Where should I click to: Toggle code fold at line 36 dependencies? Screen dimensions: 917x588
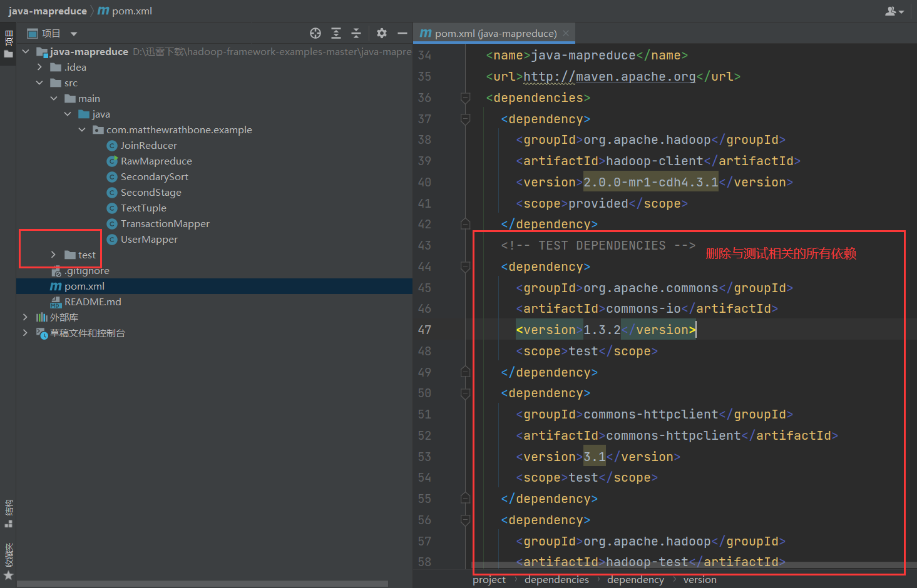pos(465,98)
